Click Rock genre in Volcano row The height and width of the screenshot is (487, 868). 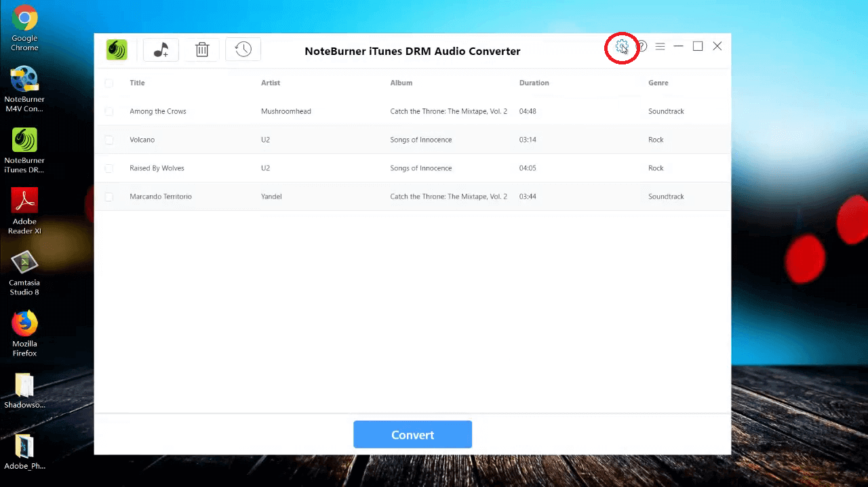coord(656,140)
